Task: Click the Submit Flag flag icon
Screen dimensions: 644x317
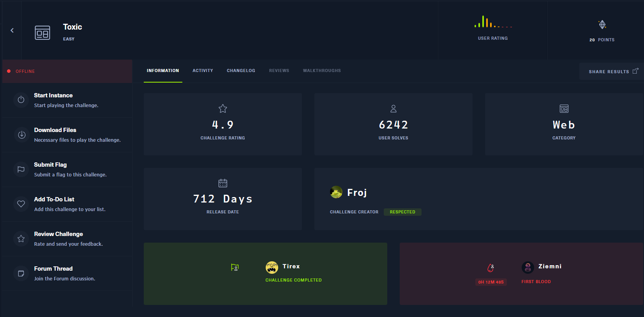Action: [21, 169]
